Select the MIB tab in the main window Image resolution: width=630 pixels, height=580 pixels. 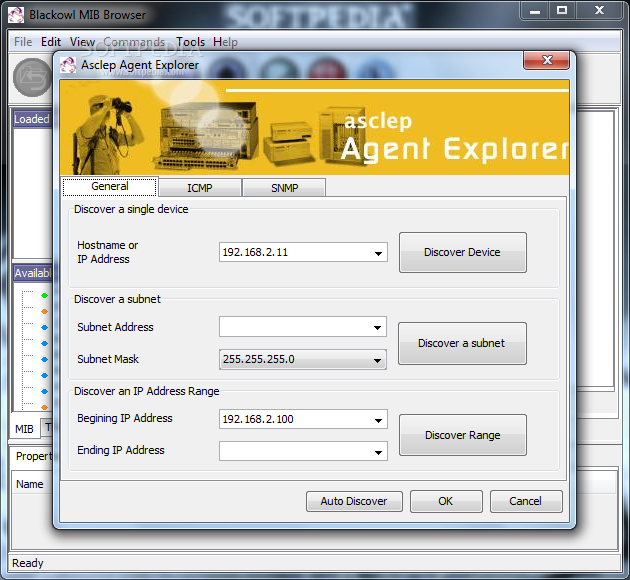[25, 429]
